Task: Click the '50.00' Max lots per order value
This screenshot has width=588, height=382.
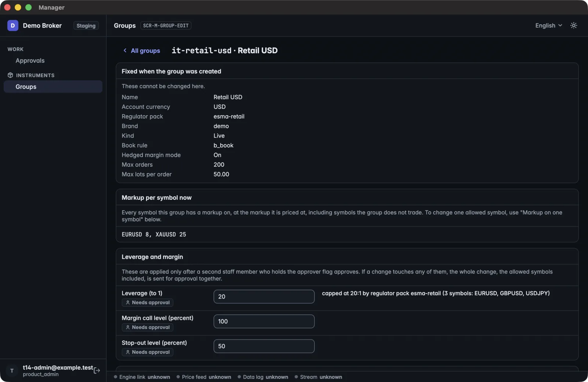Action: tap(221, 174)
